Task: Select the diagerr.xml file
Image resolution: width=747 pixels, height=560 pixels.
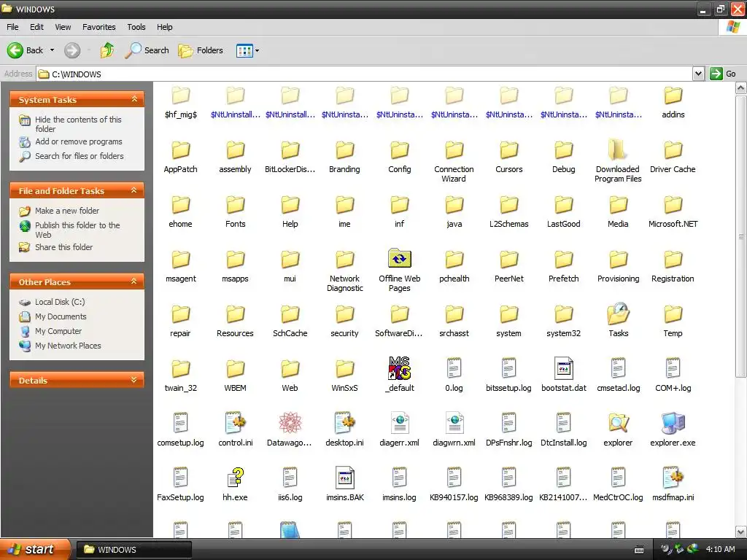Action: pos(399,429)
